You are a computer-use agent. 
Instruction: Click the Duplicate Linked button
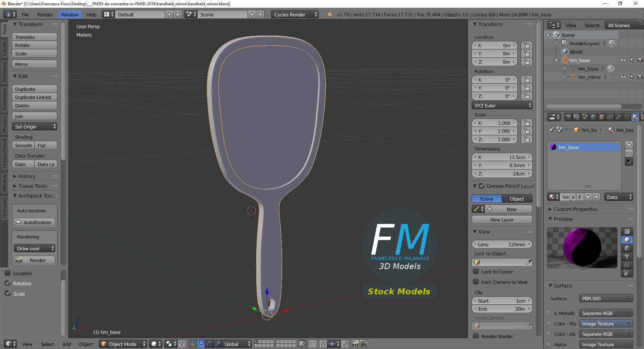pos(35,97)
